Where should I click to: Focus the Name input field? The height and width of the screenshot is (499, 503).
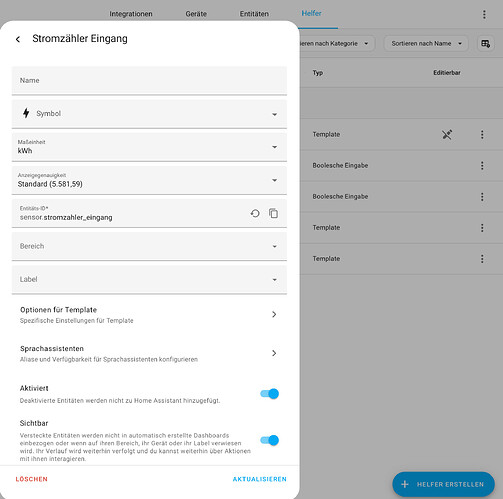click(149, 81)
